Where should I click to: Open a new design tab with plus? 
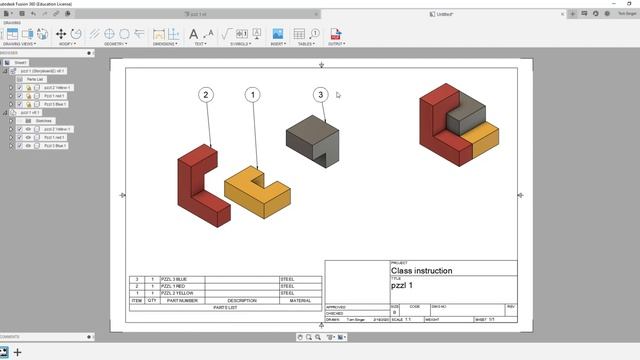[x=573, y=13]
